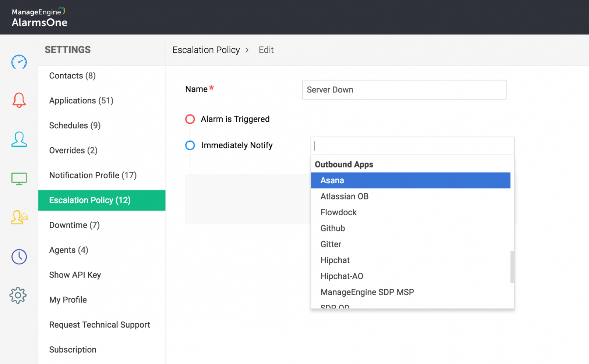Click the Immediately Notify search input
589x364 pixels.
pos(413,146)
